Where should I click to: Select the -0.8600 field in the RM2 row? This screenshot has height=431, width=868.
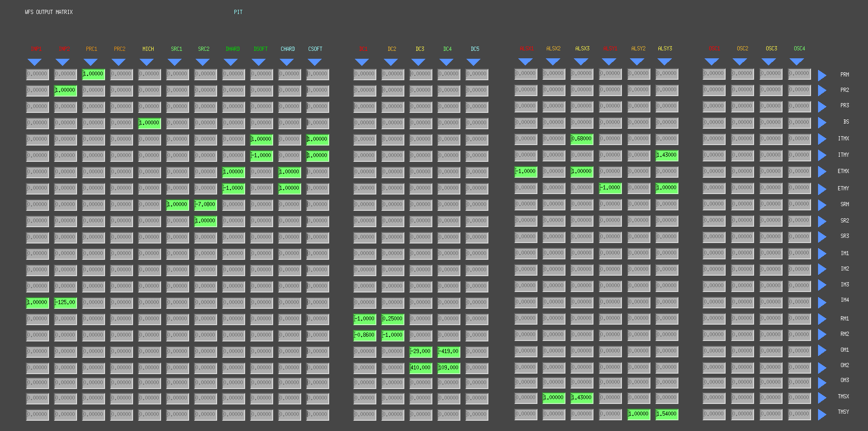coord(365,335)
